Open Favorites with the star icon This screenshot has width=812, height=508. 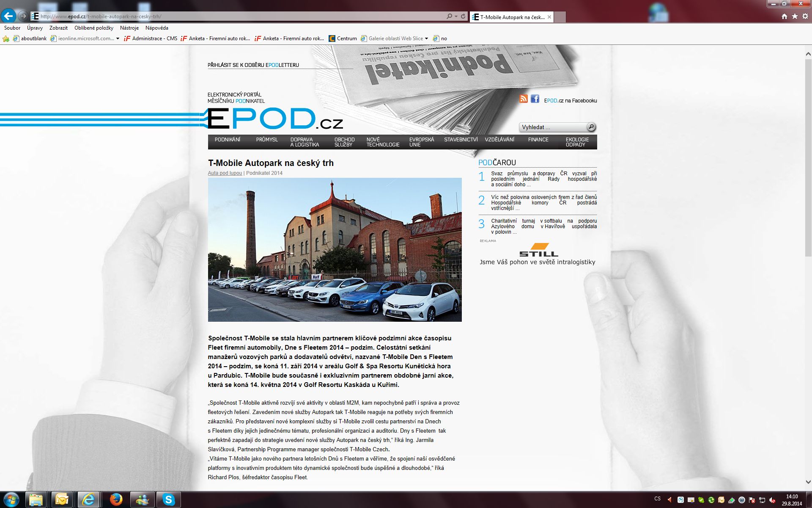pyautogui.click(x=795, y=17)
